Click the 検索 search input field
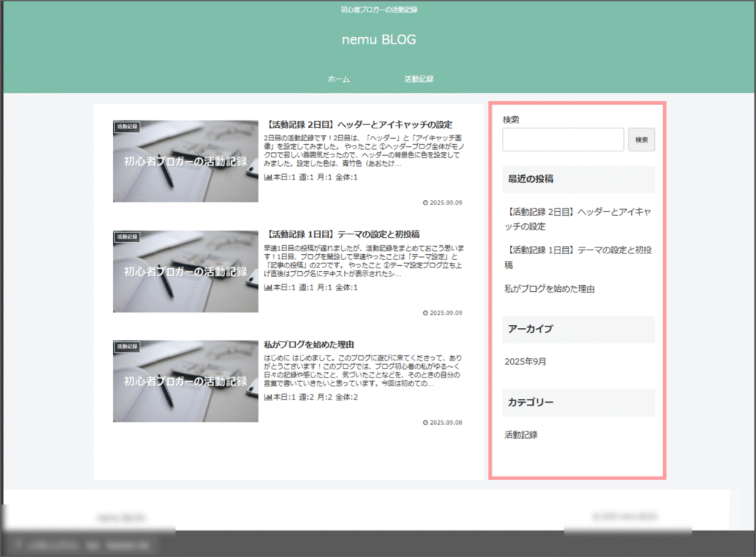Screen dimensions: 756x557 (x=563, y=140)
